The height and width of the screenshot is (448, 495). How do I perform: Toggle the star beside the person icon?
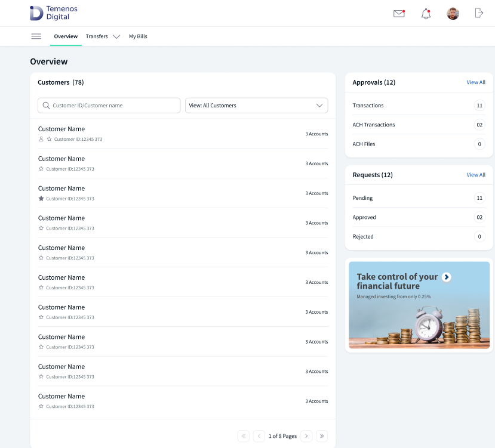(x=49, y=139)
